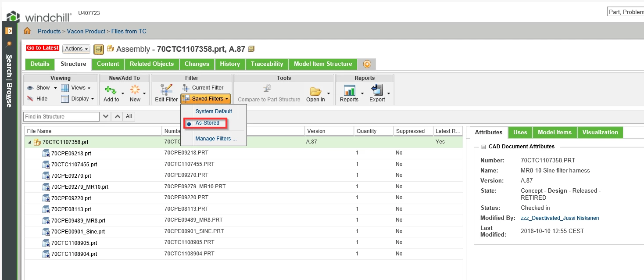Click the Export icon
The image size is (644, 280).
point(377,90)
